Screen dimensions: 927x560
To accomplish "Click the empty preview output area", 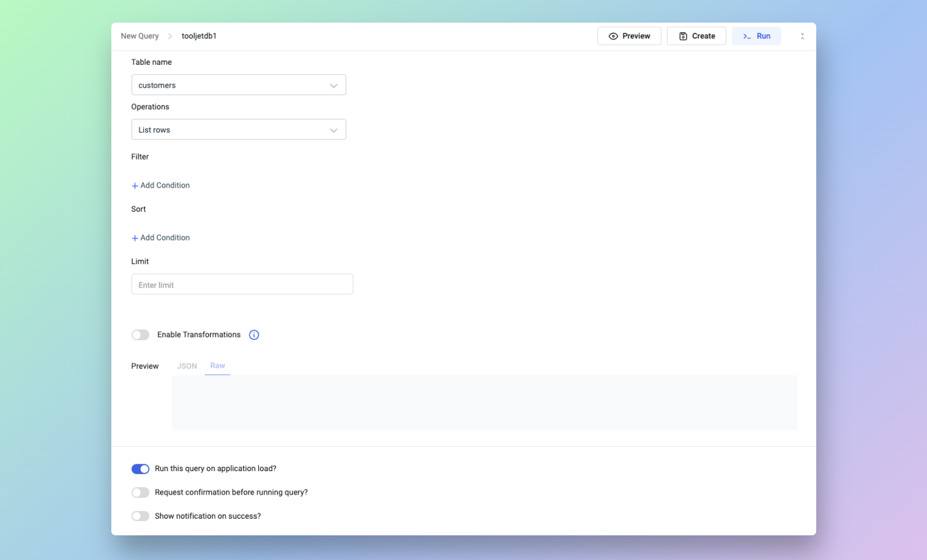I will point(484,402).
